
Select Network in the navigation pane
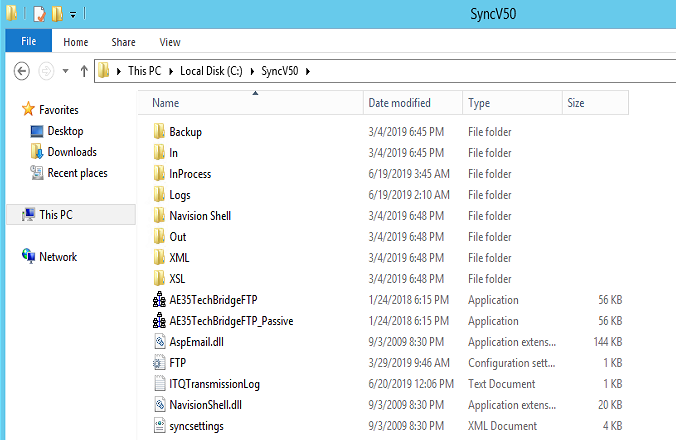[57, 257]
